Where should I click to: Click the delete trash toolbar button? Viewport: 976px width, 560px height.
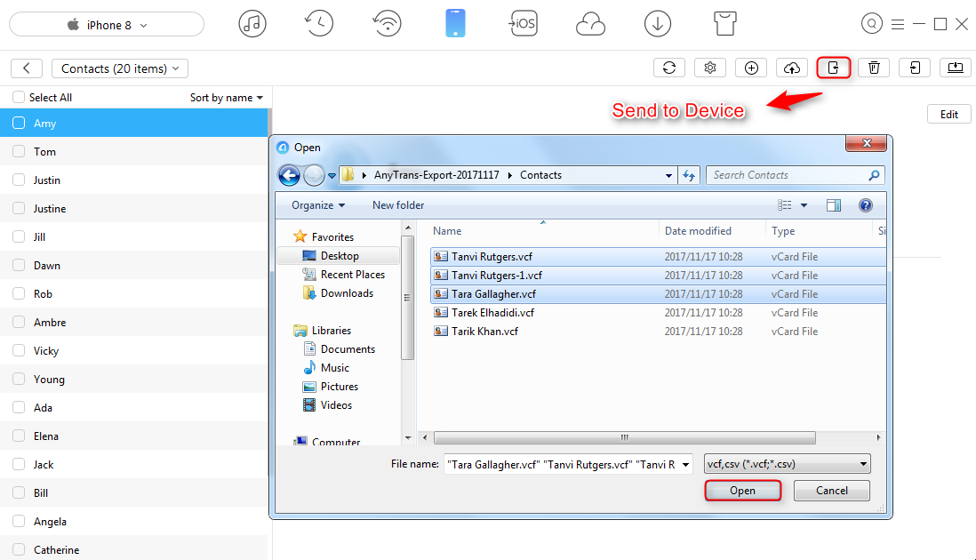[874, 68]
